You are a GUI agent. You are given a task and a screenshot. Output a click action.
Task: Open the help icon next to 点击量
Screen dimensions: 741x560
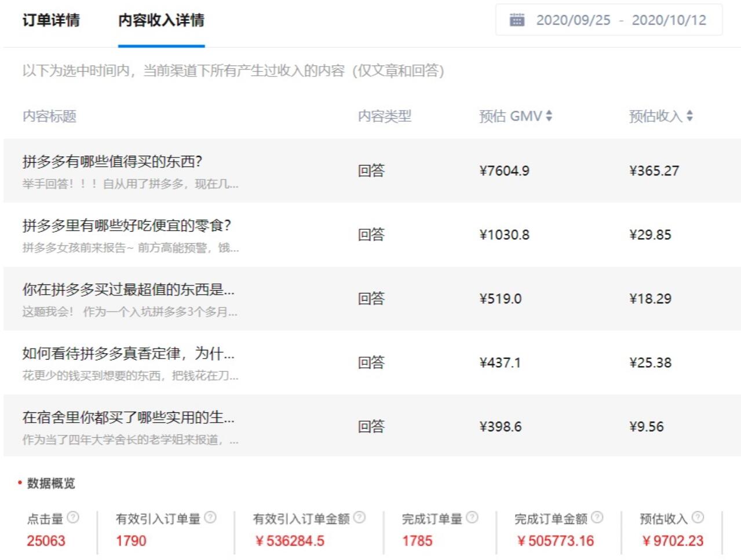(x=73, y=517)
